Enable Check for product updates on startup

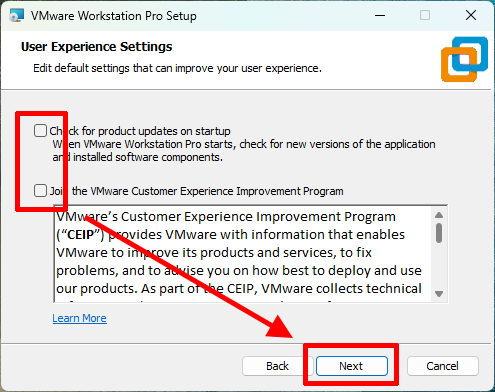pyautogui.click(x=40, y=131)
